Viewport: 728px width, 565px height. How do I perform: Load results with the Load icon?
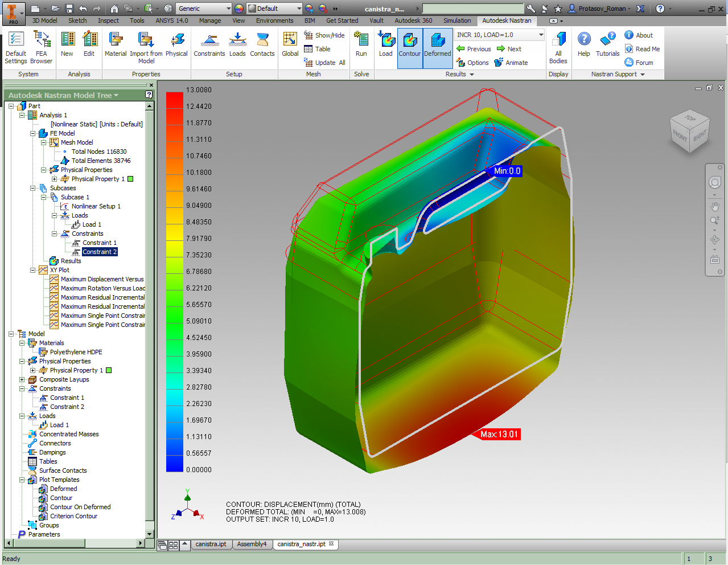point(386,44)
